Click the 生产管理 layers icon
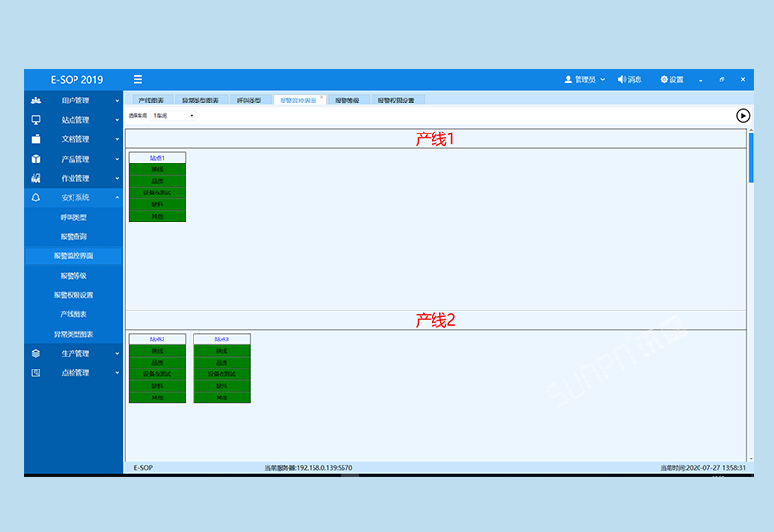The width and height of the screenshot is (774, 532). click(x=36, y=353)
